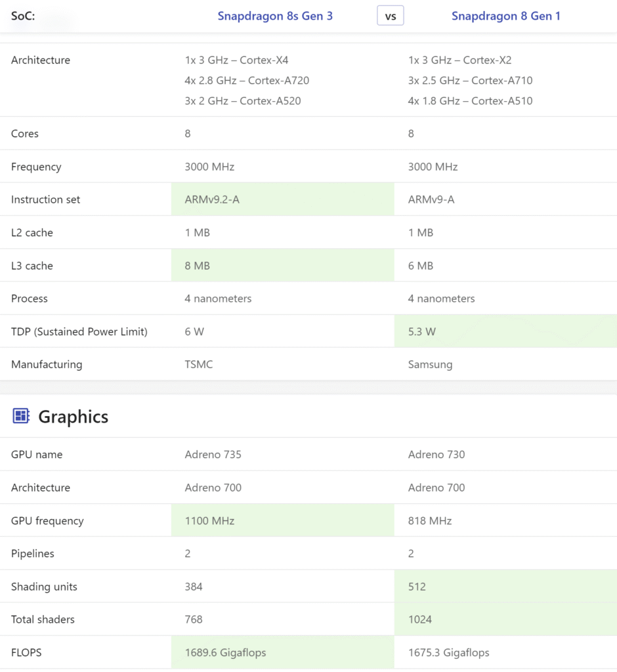This screenshot has height=672, width=617.
Task: Click the Graphics section chip icon
Action: [x=21, y=416]
